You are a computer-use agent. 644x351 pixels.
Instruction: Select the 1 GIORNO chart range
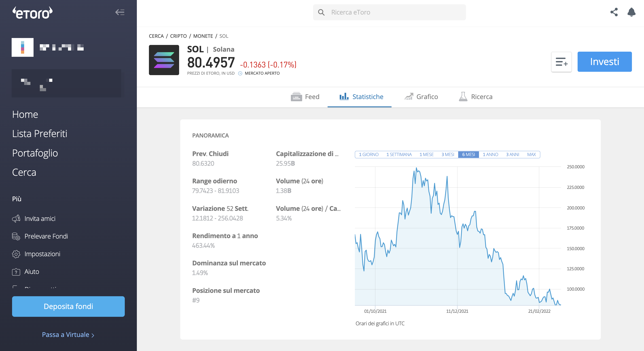coord(369,154)
